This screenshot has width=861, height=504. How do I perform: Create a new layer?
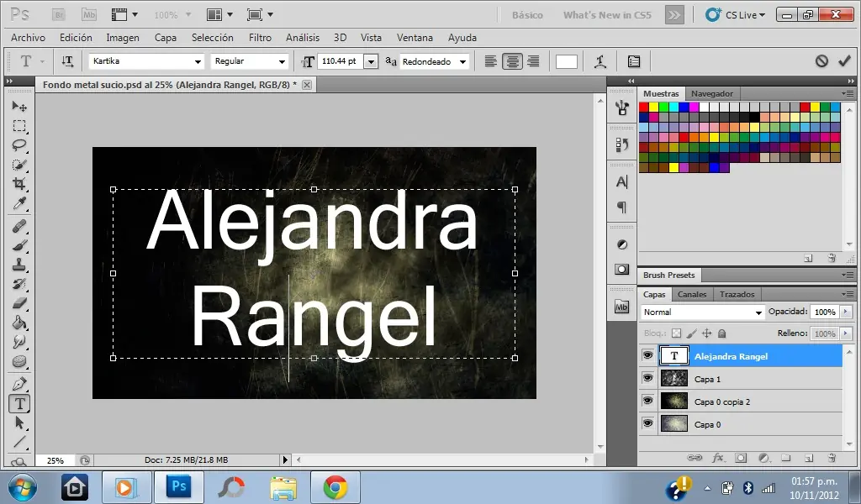pos(808,458)
